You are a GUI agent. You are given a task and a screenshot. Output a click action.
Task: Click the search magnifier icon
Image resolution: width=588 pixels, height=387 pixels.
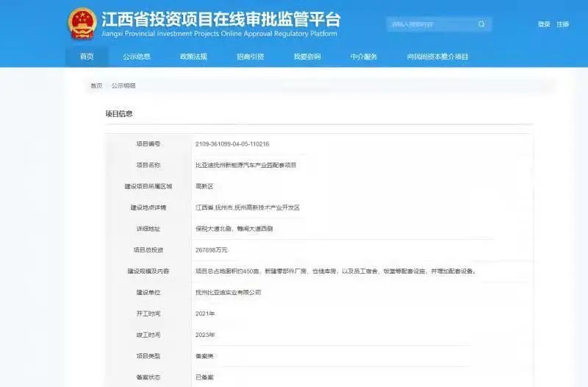pos(481,24)
